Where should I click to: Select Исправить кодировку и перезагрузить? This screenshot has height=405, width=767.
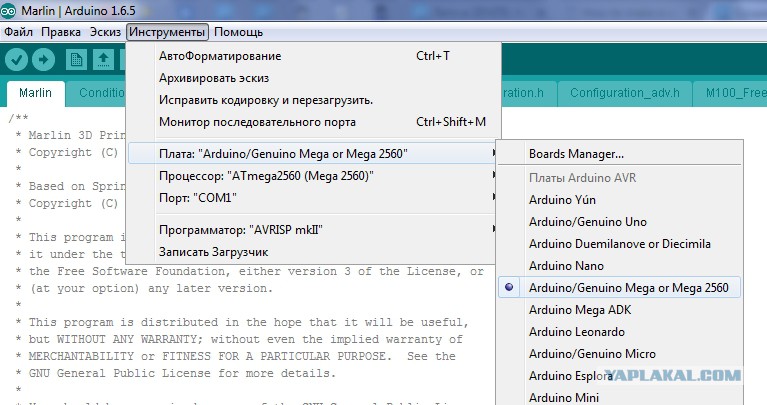[x=313, y=100]
